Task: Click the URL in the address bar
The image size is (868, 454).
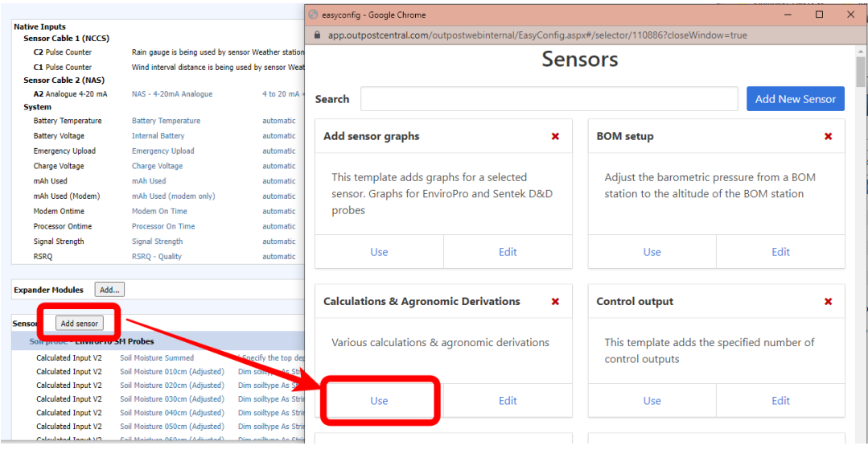Action: click(x=537, y=35)
